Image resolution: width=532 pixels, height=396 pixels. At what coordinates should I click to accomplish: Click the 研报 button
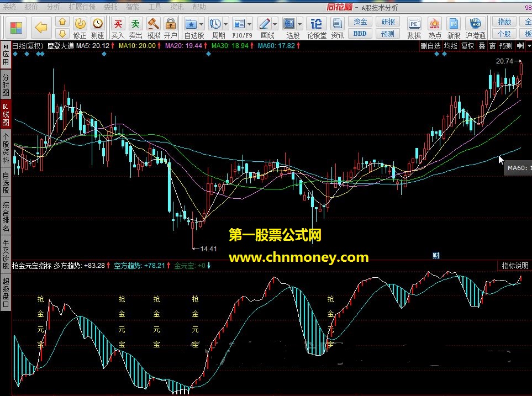(x=388, y=22)
